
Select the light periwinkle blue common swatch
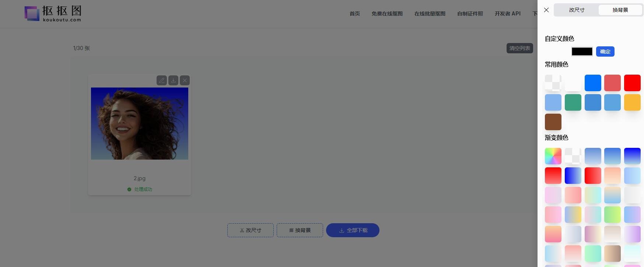point(553,102)
